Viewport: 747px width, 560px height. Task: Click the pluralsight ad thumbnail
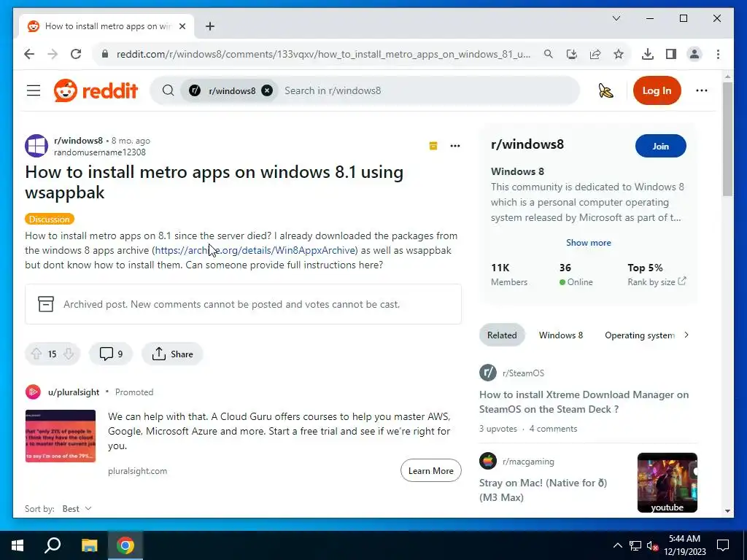coord(61,436)
